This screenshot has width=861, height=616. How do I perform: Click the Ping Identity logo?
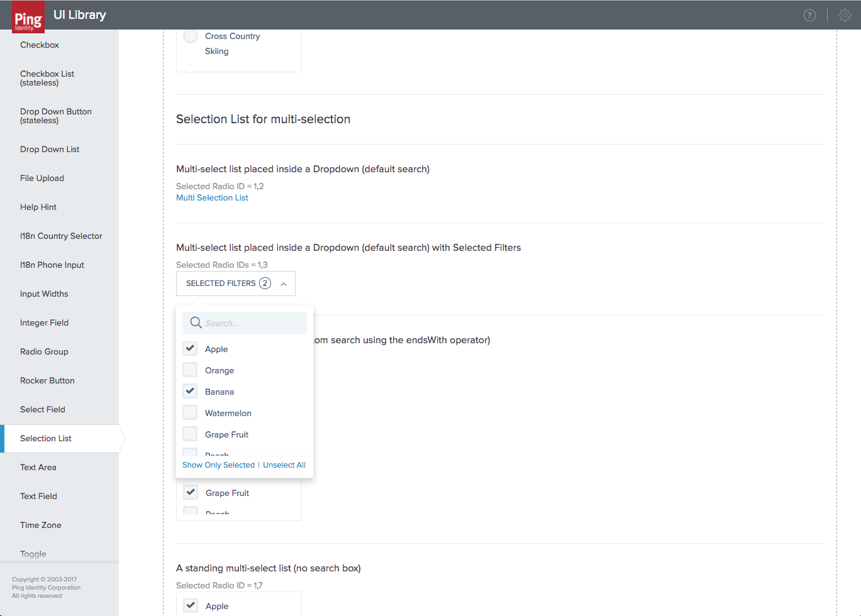28,18
